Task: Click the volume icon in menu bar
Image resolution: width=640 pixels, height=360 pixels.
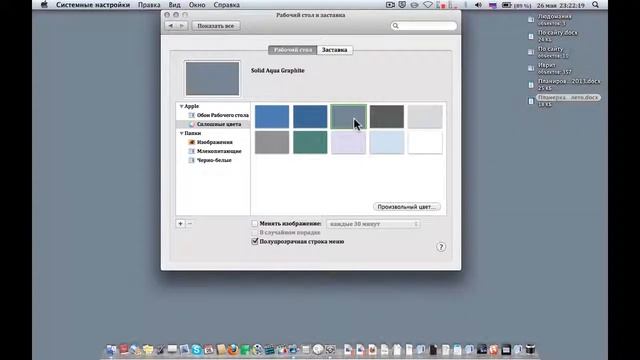Action: click(x=478, y=5)
